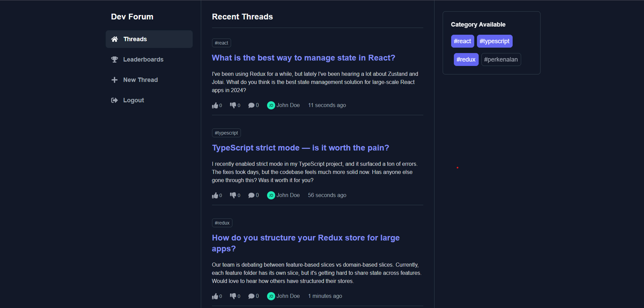The image size is (644, 308).
Task: Click the 'Category Available' heading
Action: (x=478, y=24)
